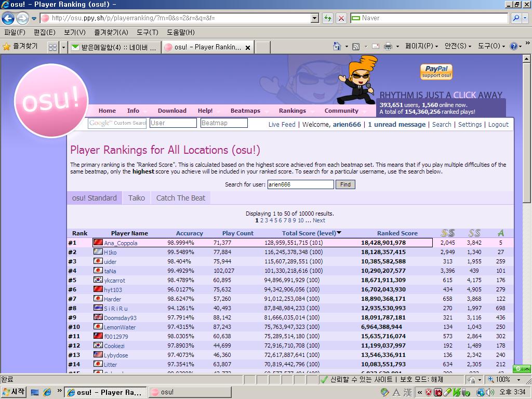532x399 pixels.
Task: Sort rankings by Accuracy column
Action: tap(189, 233)
